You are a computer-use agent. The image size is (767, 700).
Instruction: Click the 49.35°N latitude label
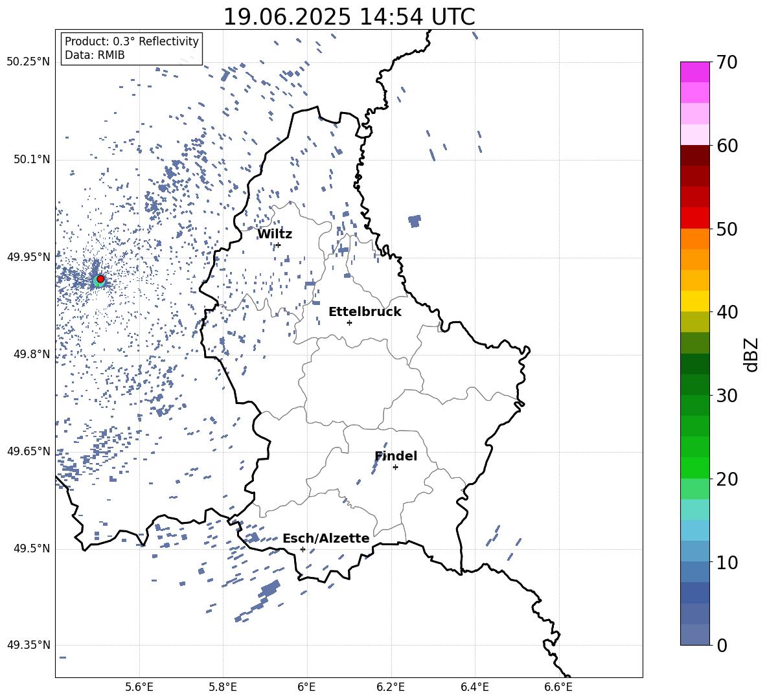29,645
